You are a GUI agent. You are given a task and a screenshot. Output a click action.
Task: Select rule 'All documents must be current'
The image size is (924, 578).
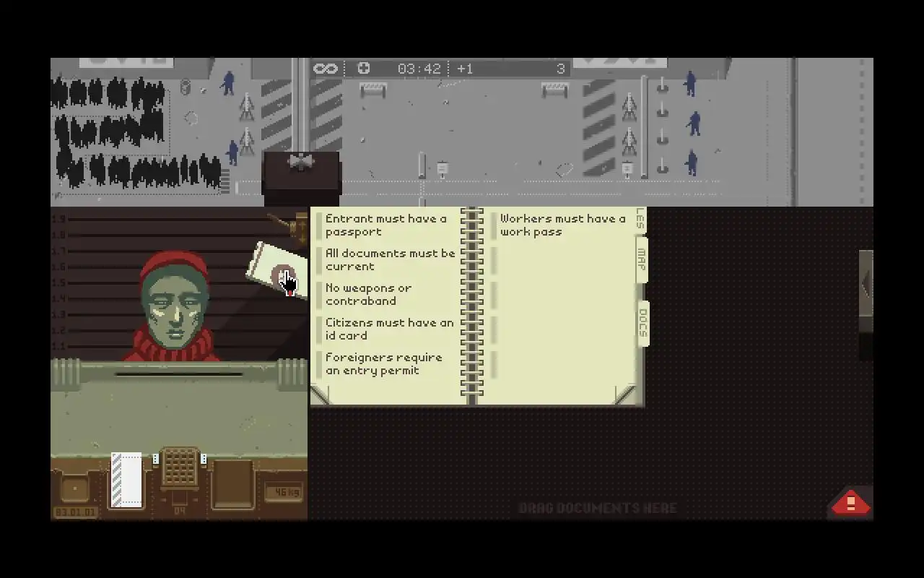click(x=386, y=260)
